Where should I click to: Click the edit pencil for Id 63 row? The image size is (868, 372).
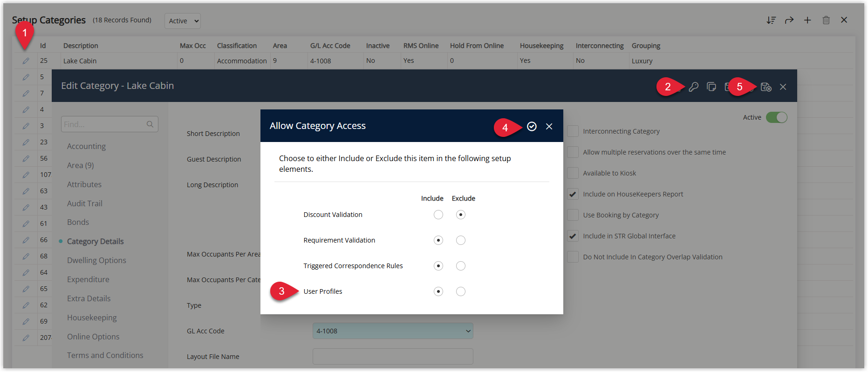(26, 191)
